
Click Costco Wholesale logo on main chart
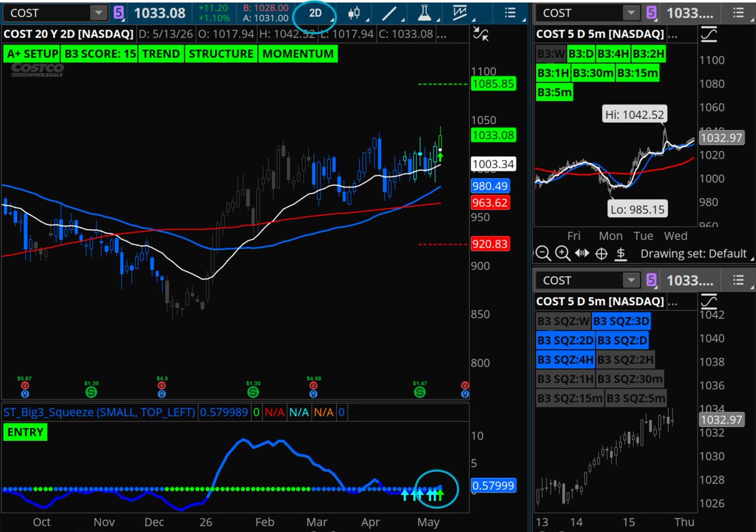tap(38, 70)
